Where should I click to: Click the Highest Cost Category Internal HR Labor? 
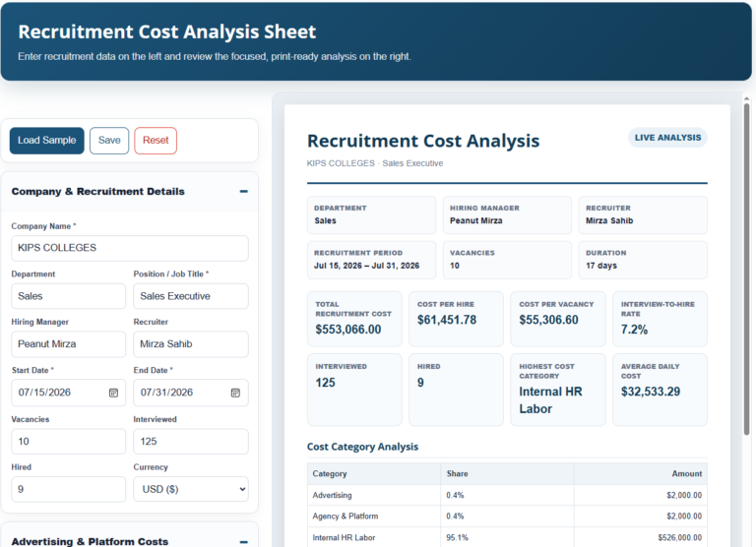[x=550, y=400]
